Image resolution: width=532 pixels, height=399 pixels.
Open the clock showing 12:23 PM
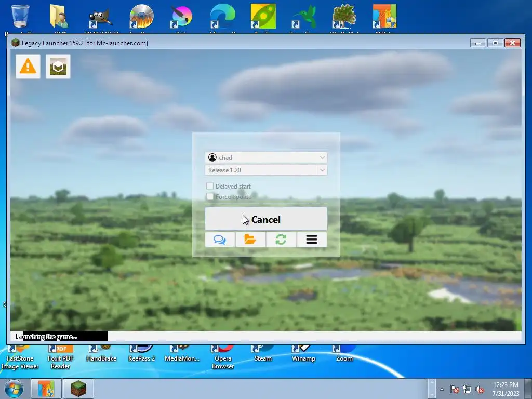tap(506, 389)
